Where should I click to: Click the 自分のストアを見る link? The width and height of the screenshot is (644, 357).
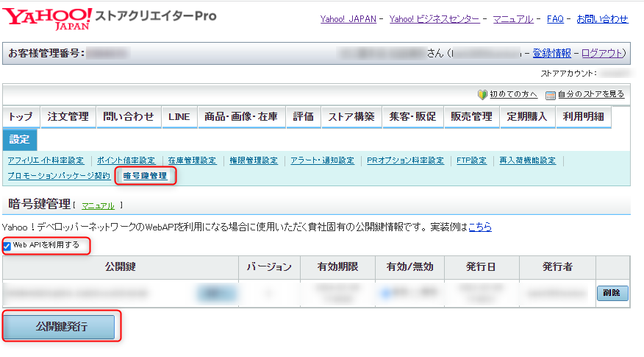pos(591,95)
